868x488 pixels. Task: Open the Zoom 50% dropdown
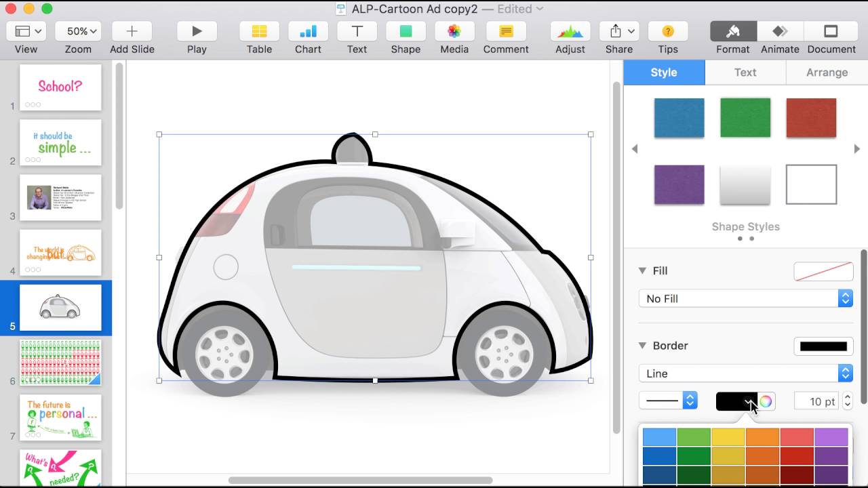pos(78,31)
